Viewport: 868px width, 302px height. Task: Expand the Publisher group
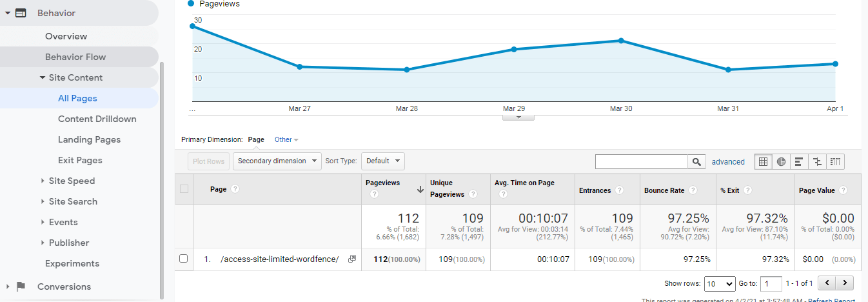(x=42, y=243)
